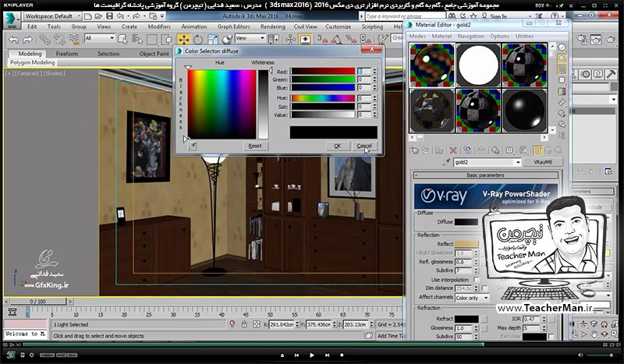Click the Material Editor Background checker icon

pos(562,69)
